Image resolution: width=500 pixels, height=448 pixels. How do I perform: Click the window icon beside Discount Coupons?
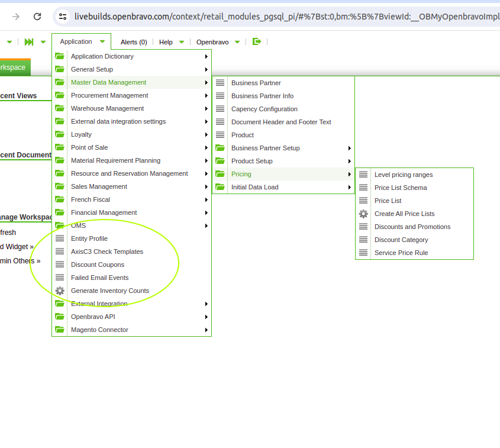click(60, 265)
